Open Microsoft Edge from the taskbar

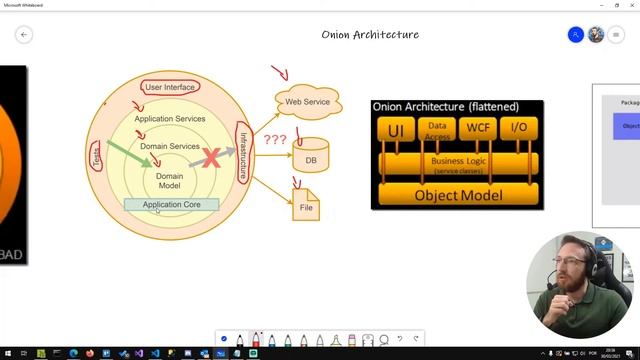point(73,353)
